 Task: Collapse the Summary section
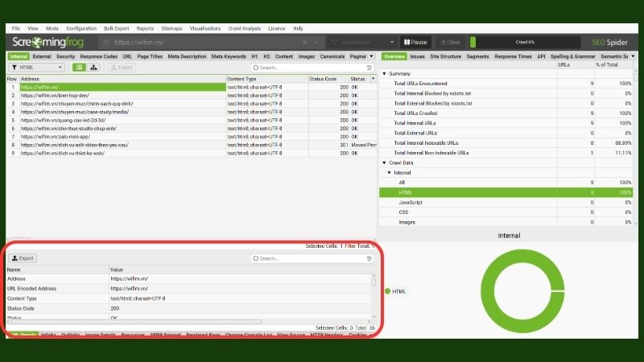(385, 73)
